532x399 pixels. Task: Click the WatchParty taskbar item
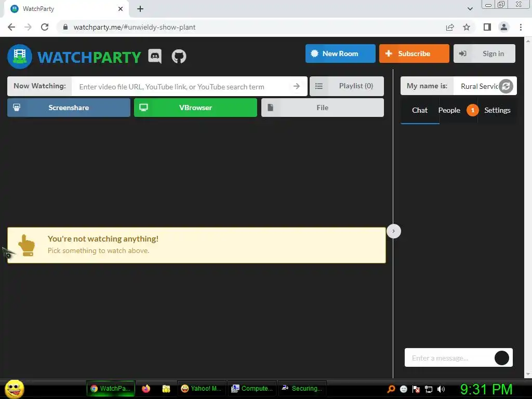point(111,389)
